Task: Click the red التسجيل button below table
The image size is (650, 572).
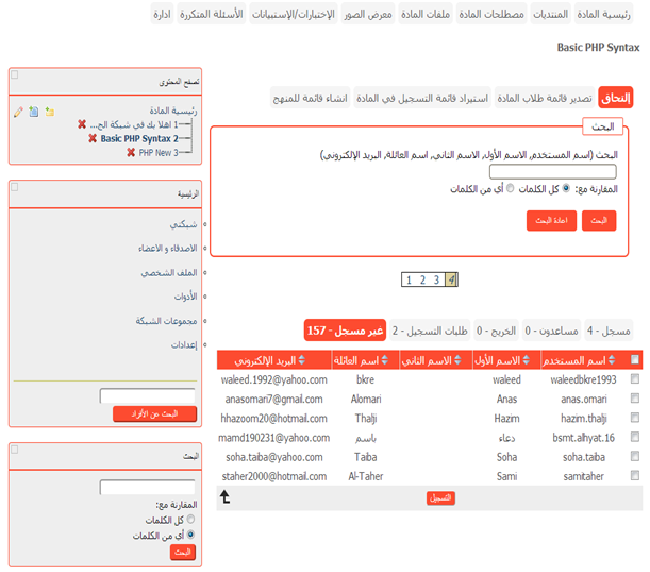Action: [440, 497]
